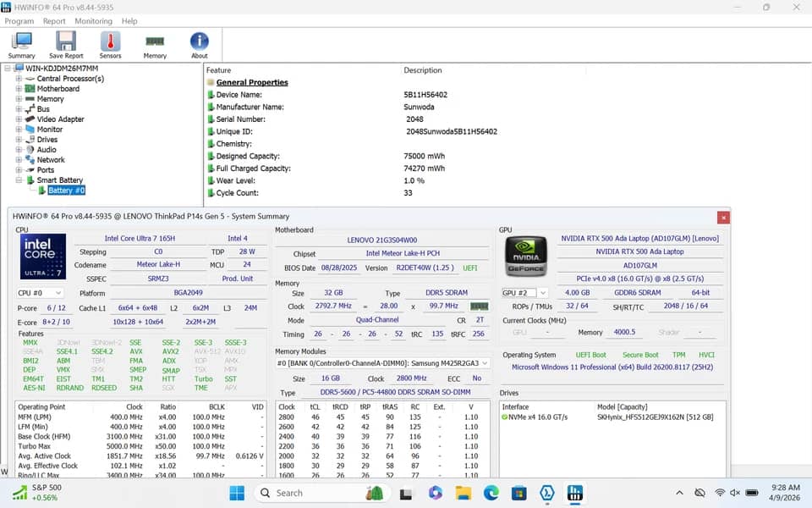Select the Audio tree item
The width and height of the screenshot is (812, 508).
click(47, 150)
